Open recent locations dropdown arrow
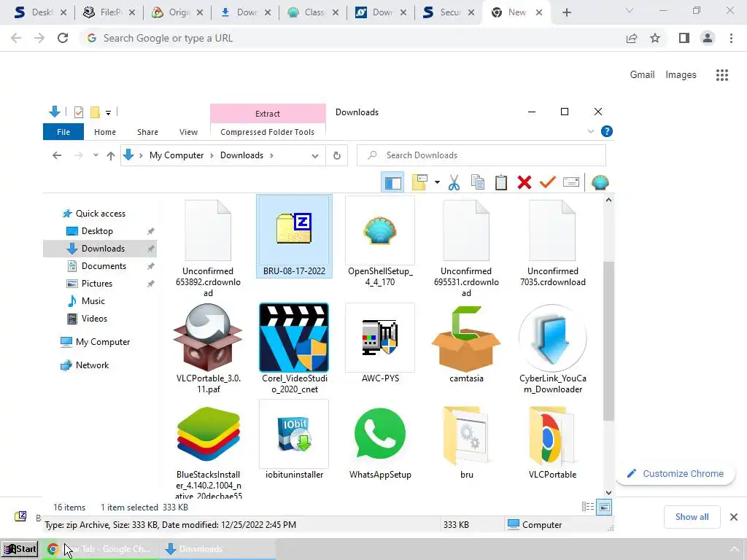747x560 pixels. pyautogui.click(x=96, y=155)
